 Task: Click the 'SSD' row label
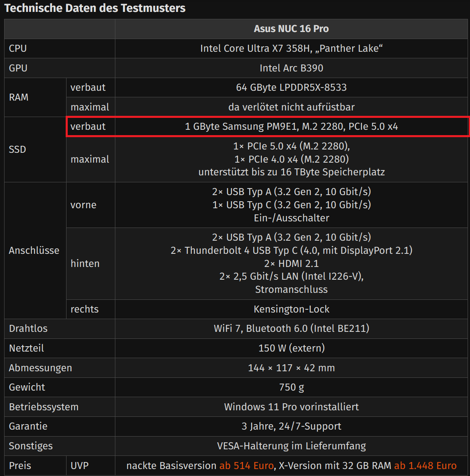pos(17,149)
